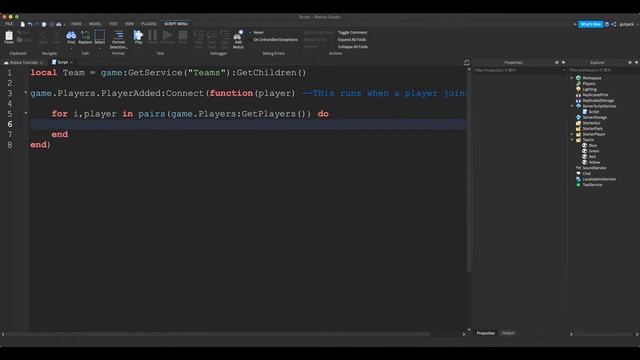The image size is (640, 360).
Task: Close the Script editor tab
Action: click(71, 62)
